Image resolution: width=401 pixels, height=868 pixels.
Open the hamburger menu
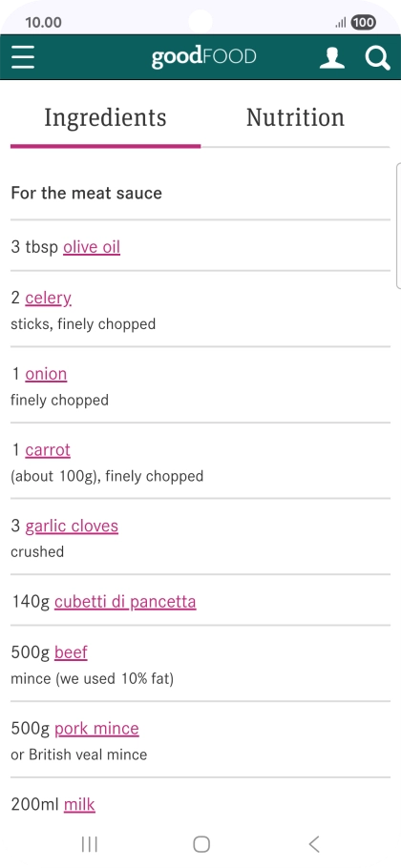[23, 57]
